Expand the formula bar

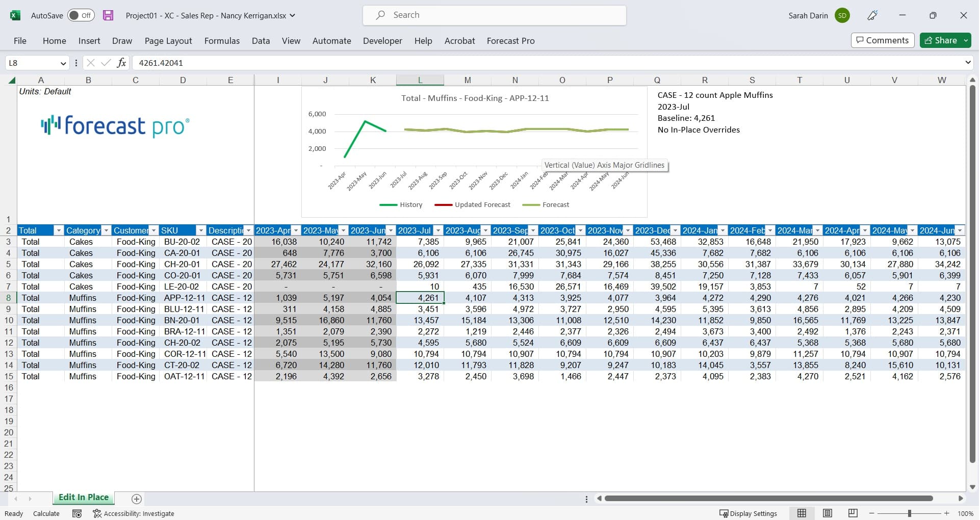[968, 63]
